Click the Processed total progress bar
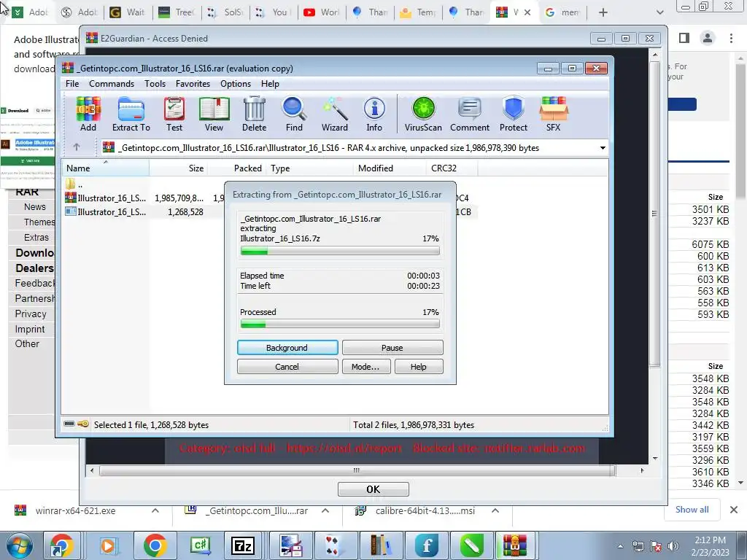 coord(340,324)
